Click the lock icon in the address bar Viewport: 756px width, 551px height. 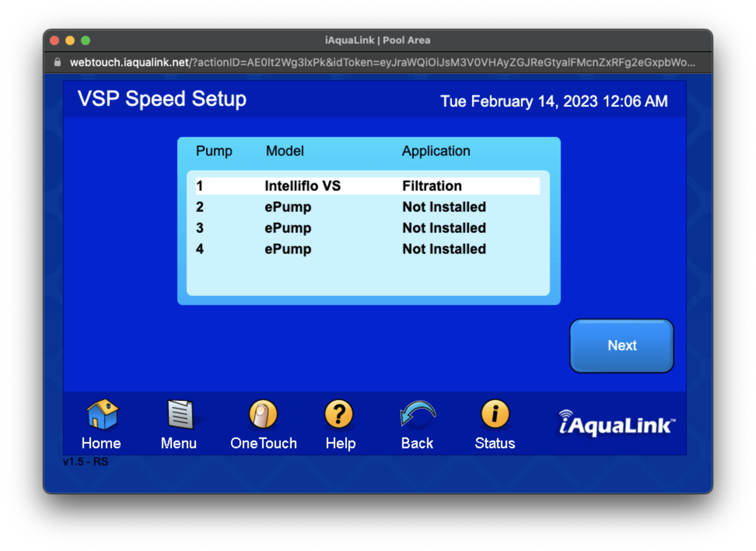(58, 62)
